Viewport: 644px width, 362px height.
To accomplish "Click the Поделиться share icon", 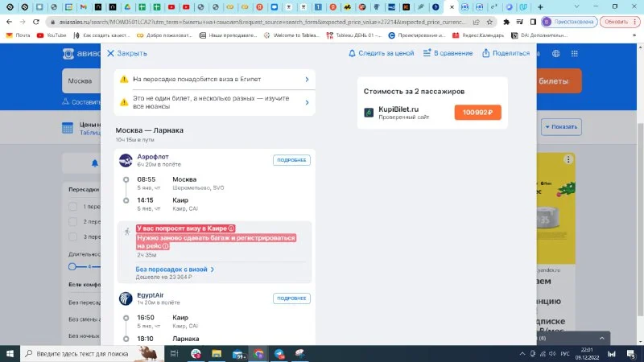I will point(486,53).
